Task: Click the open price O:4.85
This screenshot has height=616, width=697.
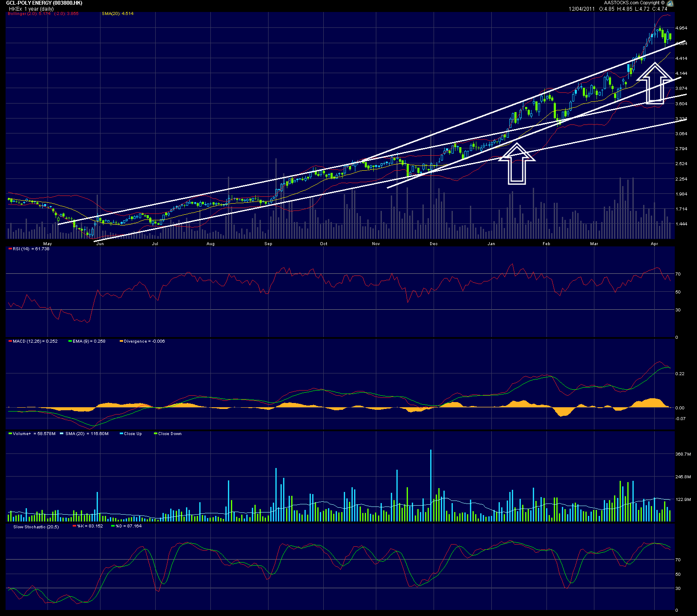Action: coord(607,9)
